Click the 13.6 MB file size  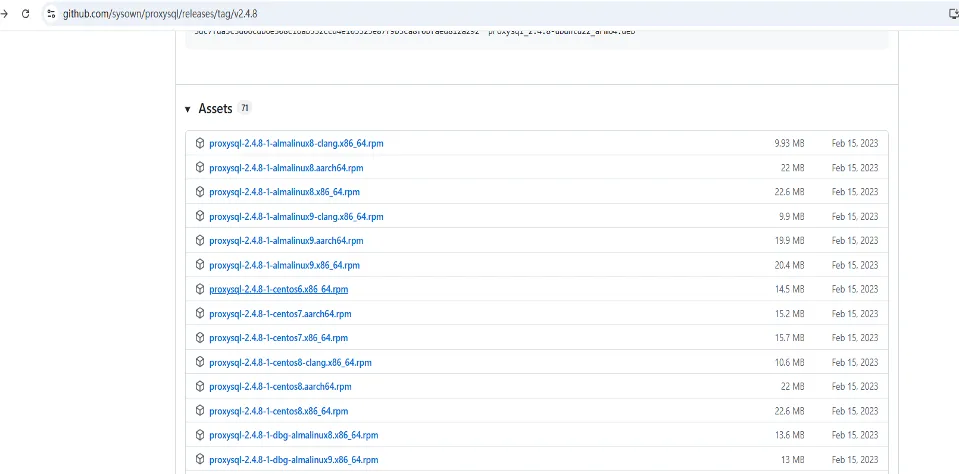(x=790, y=435)
